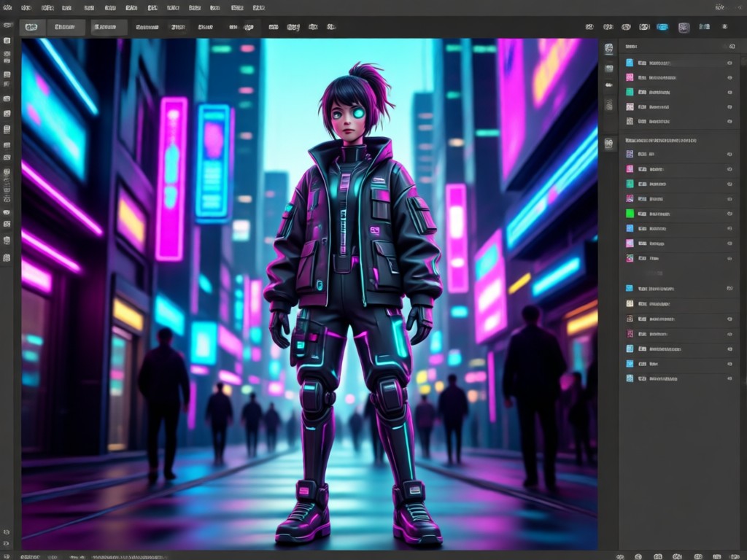The width and height of the screenshot is (747, 560).
Task: Click the rightmost icon in the bottom status bar
Action: click(734, 556)
